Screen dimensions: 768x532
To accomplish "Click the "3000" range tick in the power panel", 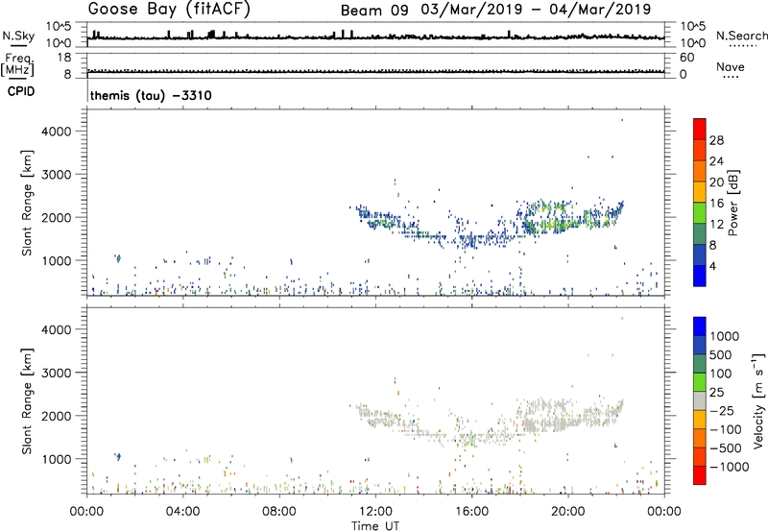I will click(x=56, y=175).
